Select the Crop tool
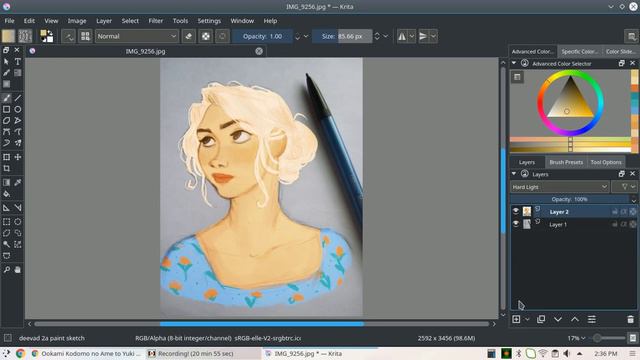 click(7, 168)
